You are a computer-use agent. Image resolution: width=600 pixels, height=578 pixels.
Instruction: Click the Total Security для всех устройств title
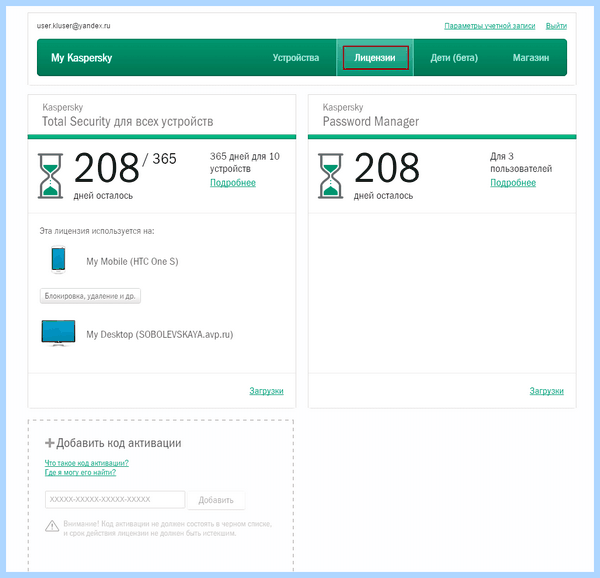click(127, 122)
